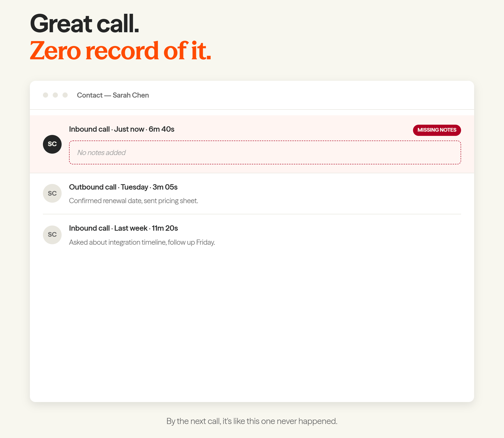Image resolution: width=504 pixels, height=438 pixels.
Task: Click the 3m 05s call duration
Action: [165, 187]
